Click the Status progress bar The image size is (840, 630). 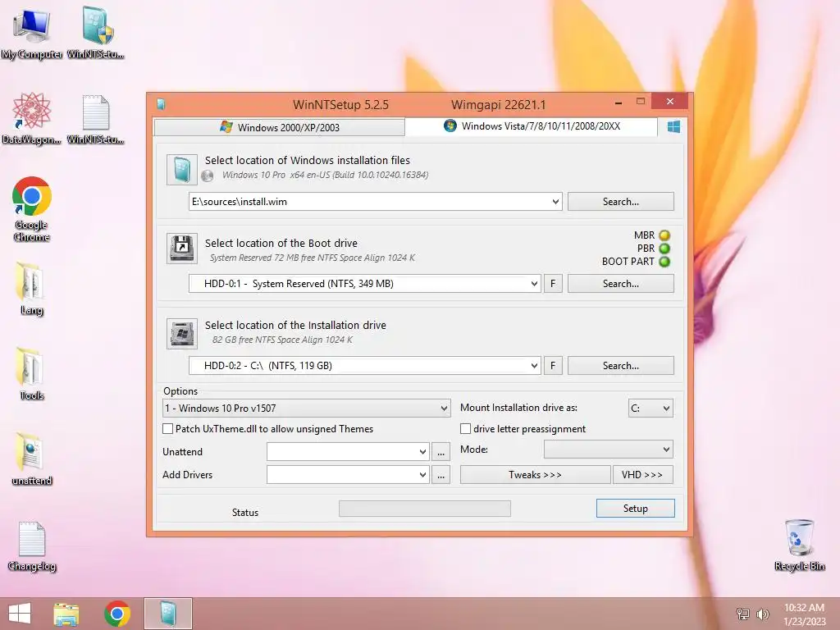[x=425, y=509]
